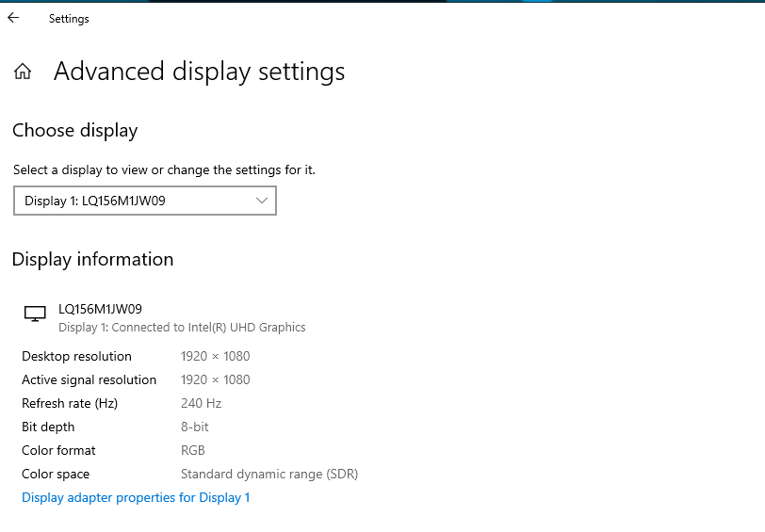
Task: Select the LQ156M1JW09 monitor name text
Action: pos(100,309)
